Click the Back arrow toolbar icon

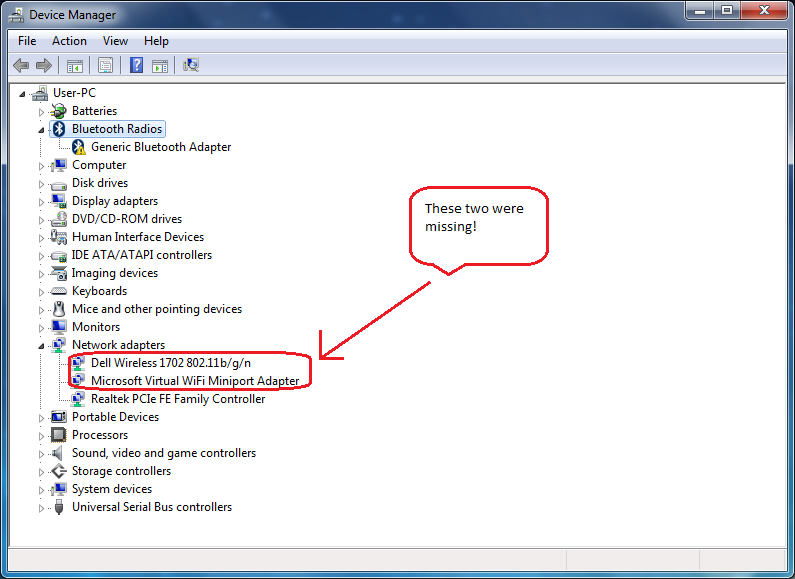[21, 65]
